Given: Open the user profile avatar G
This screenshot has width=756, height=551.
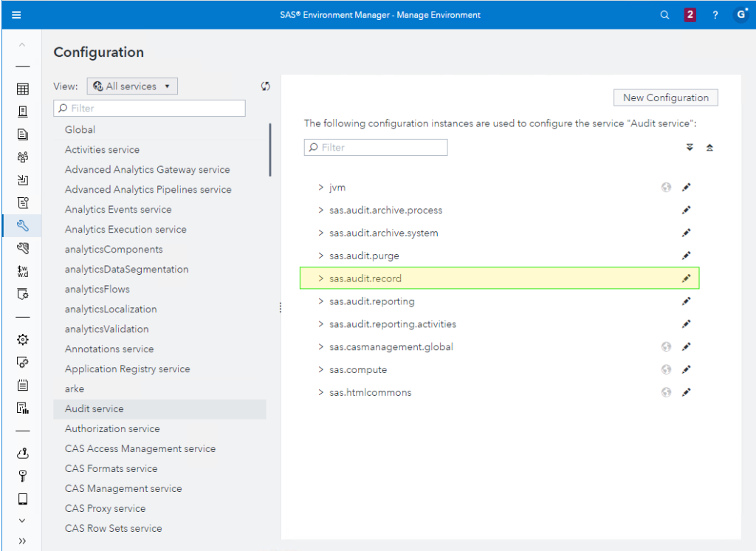Looking at the screenshot, I should click(740, 15).
